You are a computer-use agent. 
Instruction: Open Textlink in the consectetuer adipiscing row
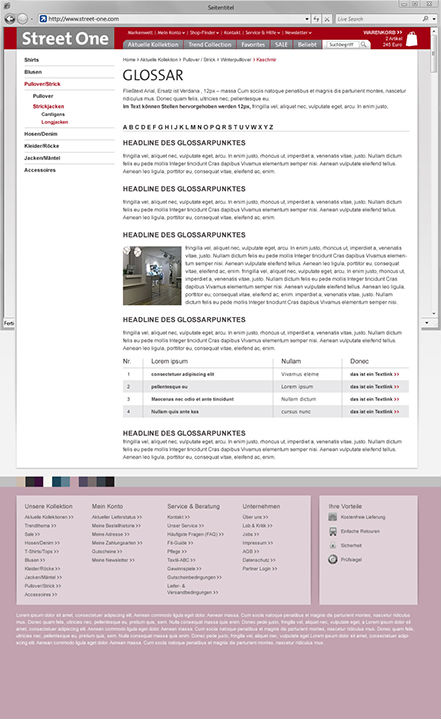375,374
